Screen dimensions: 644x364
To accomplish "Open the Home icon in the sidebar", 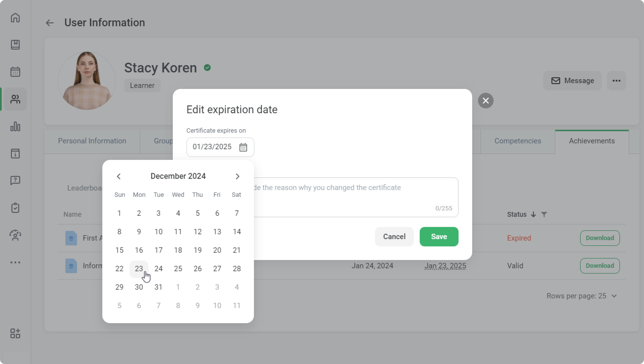I will [x=15, y=18].
